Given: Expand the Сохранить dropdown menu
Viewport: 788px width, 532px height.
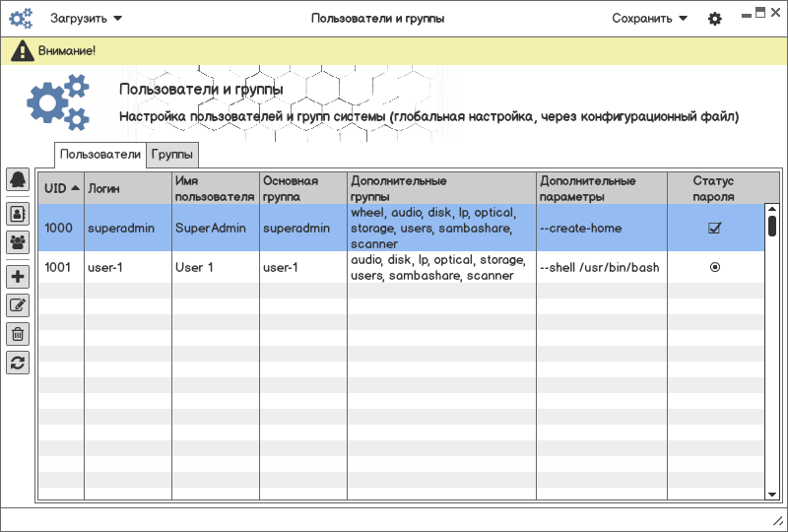Looking at the screenshot, I should click(x=649, y=19).
